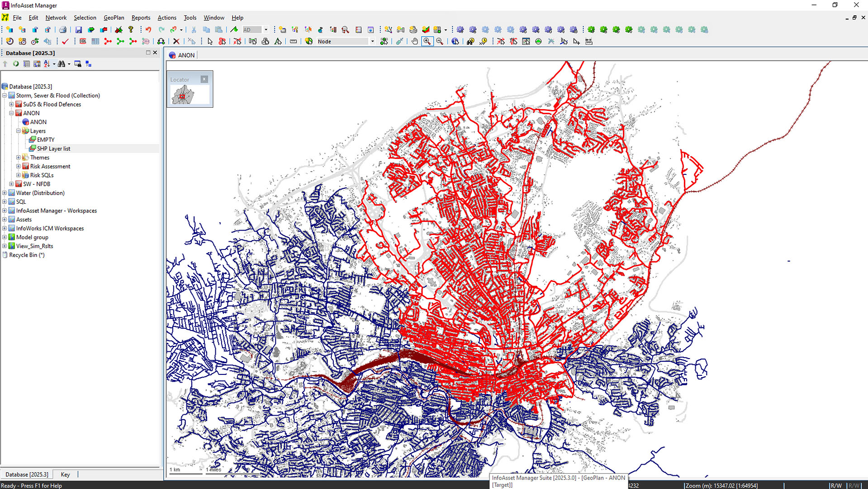Expand the Risk Assessment group
This screenshot has height=489, width=868.
tap(19, 167)
